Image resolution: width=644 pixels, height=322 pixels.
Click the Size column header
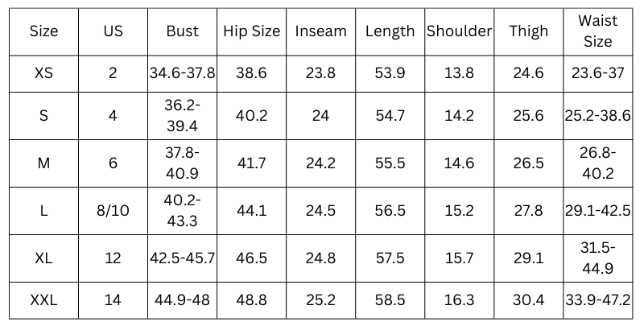(x=43, y=31)
